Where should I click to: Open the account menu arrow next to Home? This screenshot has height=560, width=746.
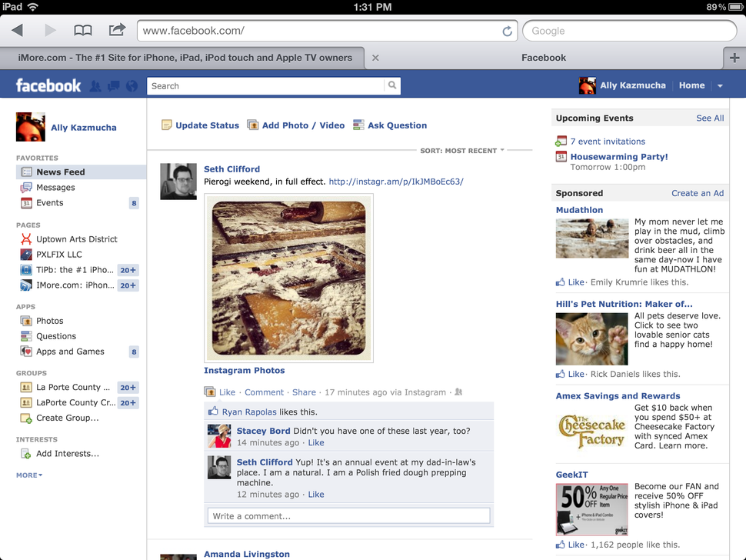tap(720, 85)
